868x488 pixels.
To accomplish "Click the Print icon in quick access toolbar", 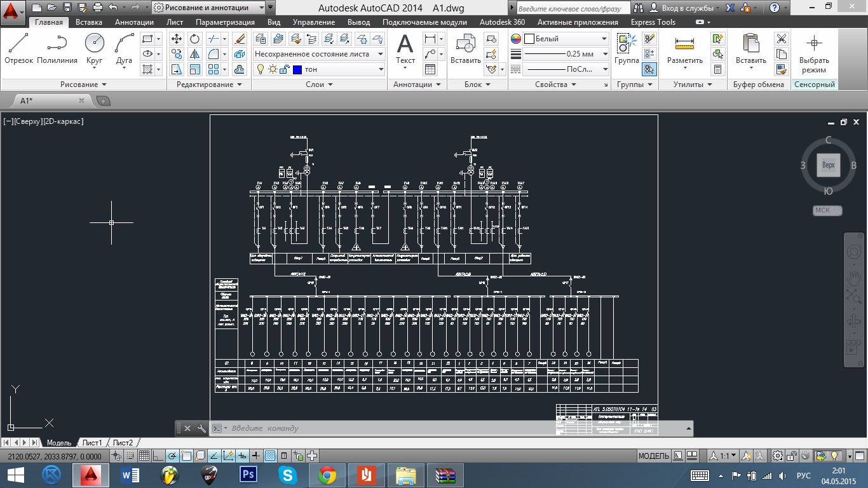I will tap(97, 8).
